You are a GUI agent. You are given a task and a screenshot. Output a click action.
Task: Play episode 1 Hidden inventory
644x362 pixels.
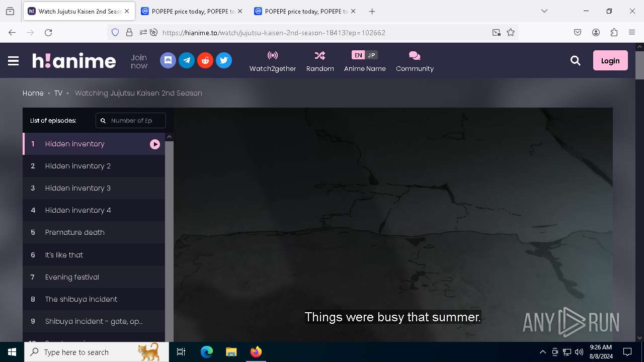(x=94, y=144)
